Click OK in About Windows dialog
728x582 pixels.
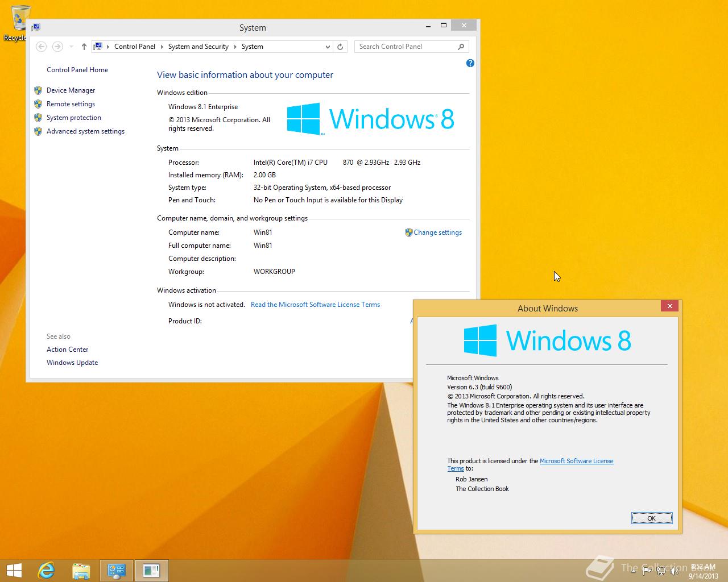click(x=652, y=518)
